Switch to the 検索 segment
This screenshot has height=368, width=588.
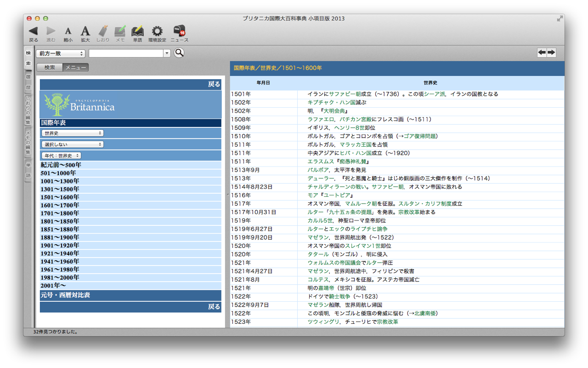pos(50,68)
